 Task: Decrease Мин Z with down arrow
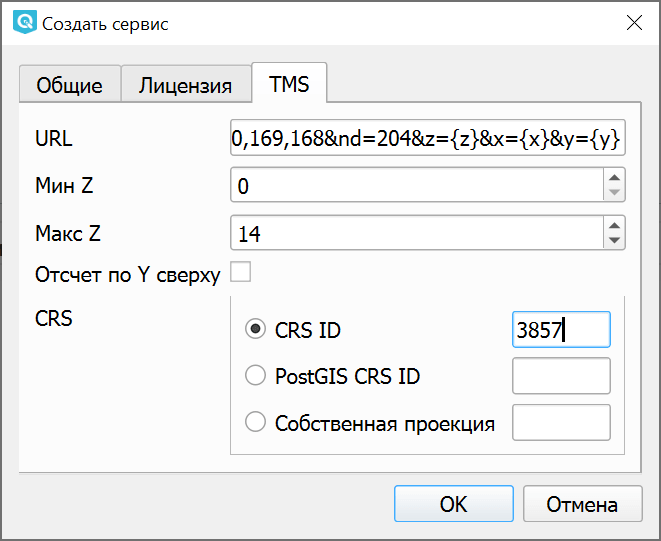coord(614,193)
